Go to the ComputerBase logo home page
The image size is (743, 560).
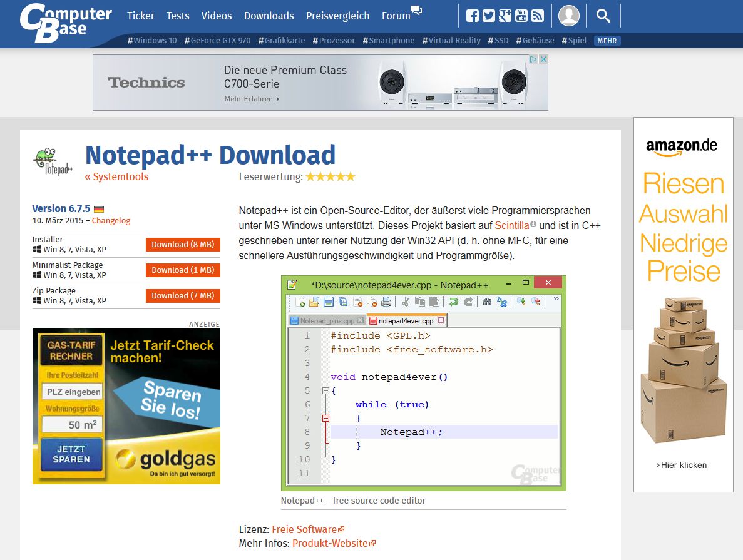pos(66,23)
